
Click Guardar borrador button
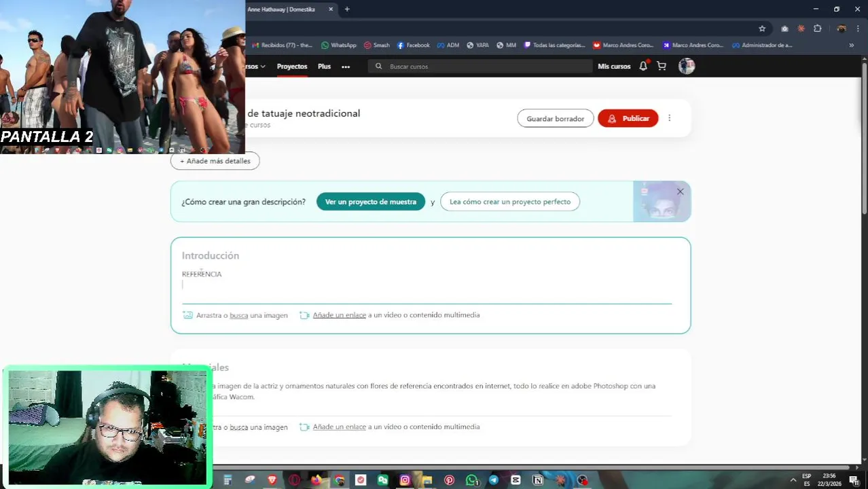(x=556, y=118)
